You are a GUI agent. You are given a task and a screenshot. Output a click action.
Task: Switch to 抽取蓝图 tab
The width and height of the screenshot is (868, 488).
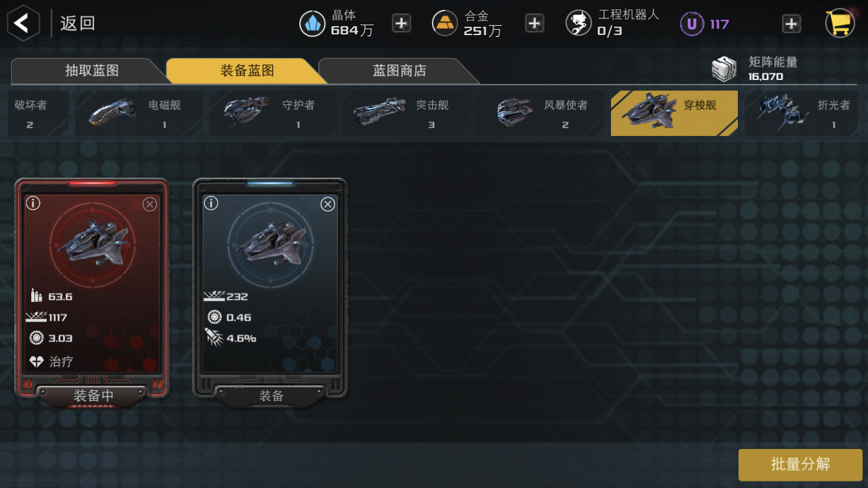pyautogui.click(x=92, y=70)
